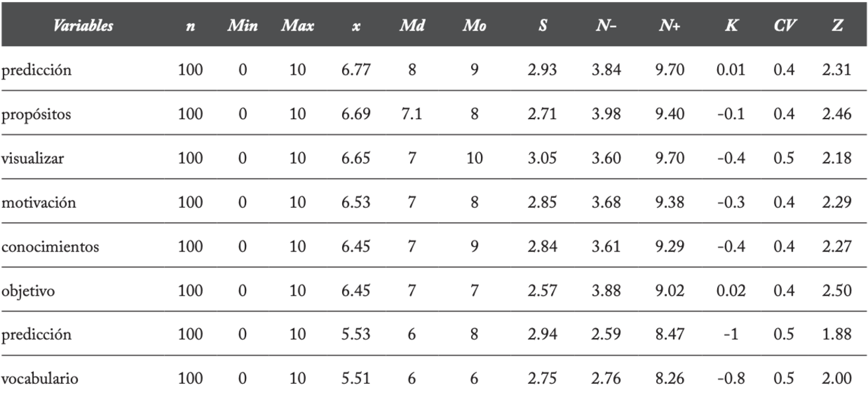
Task: Click the mean value 6.77
Action: tap(355, 71)
